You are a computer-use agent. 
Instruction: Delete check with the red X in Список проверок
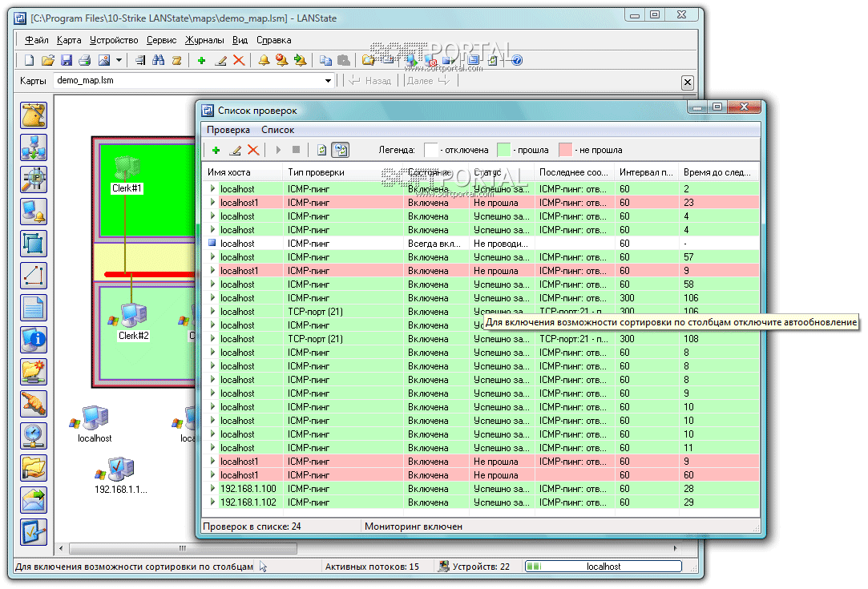point(253,150)
